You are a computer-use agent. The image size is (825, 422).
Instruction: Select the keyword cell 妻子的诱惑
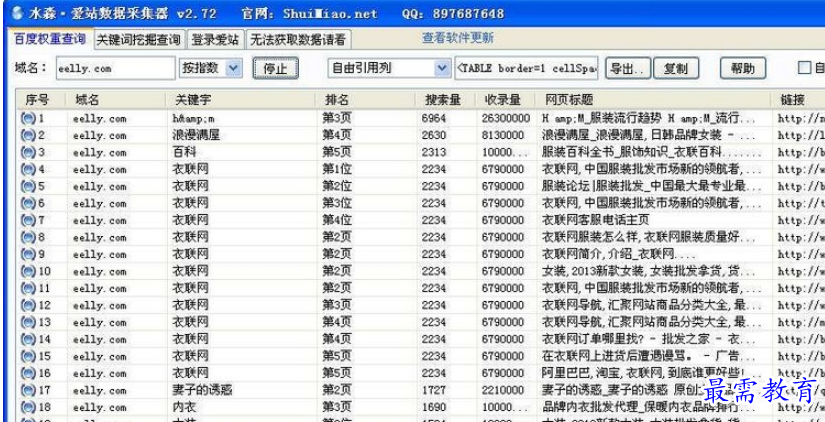click(x=202, y=390)
